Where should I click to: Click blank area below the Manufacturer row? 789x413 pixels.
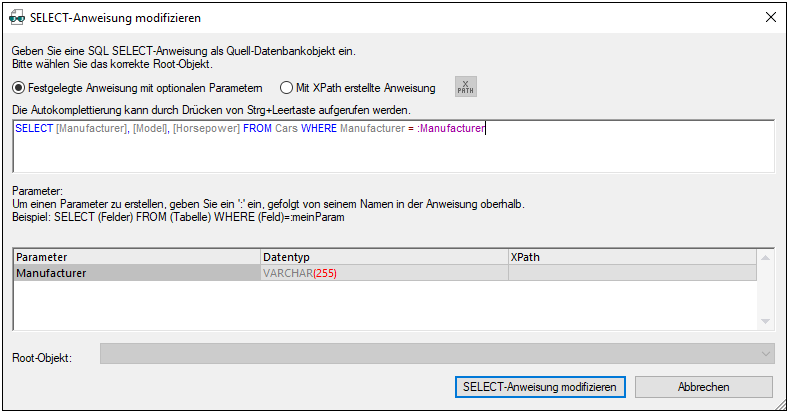tap(383, 305)
